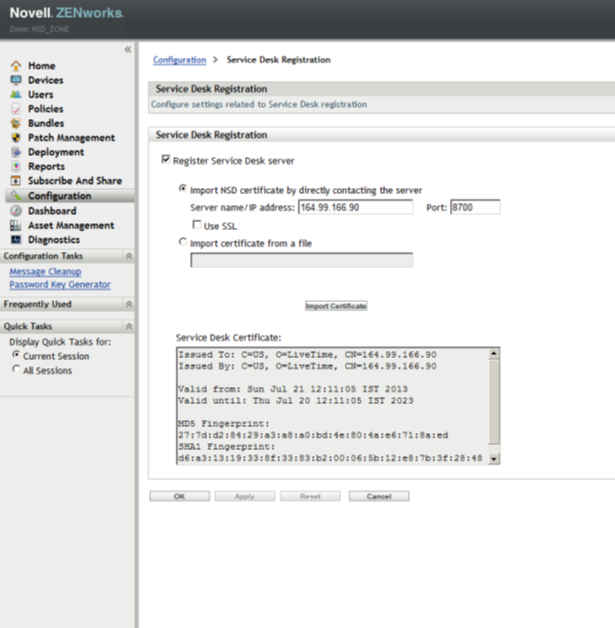Click the 'SHA1 Fingerprint:' line
615x628 pixels.
227,446
